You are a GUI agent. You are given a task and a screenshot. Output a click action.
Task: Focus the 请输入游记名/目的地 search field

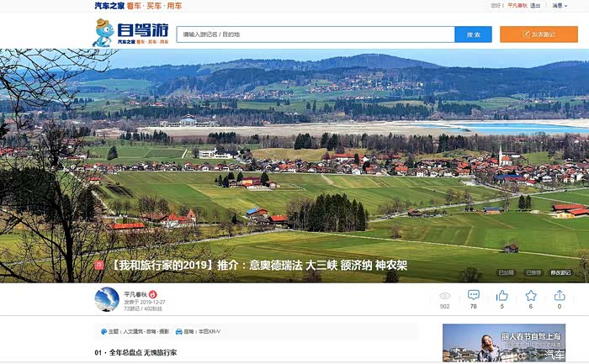(x=316, y=34)
